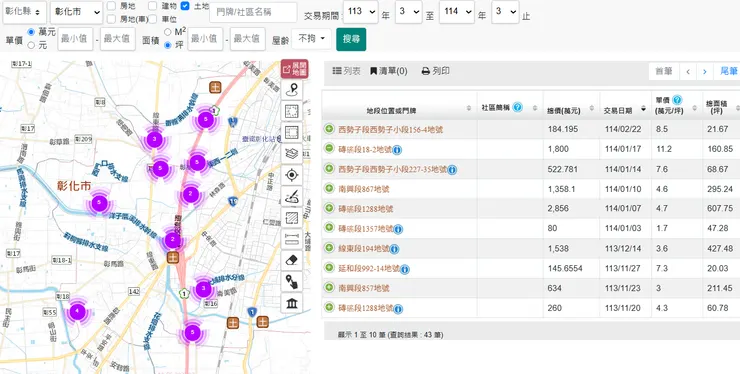Sort by 總價(萬元) column arrows
Viewport: 740px width, 374px height.
[592, 108]
